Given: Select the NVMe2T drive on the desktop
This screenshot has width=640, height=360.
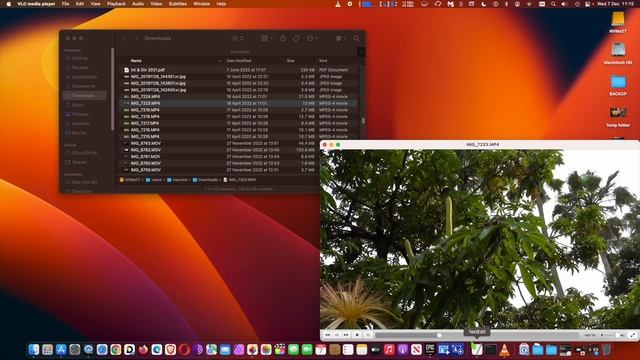Looking at the screenshot, I should (x=618, y=22).
